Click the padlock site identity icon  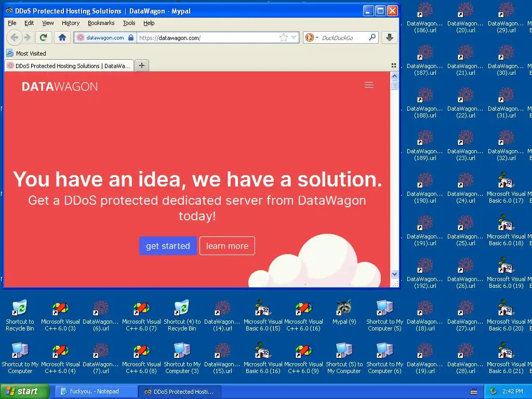(x=131, y=37)
